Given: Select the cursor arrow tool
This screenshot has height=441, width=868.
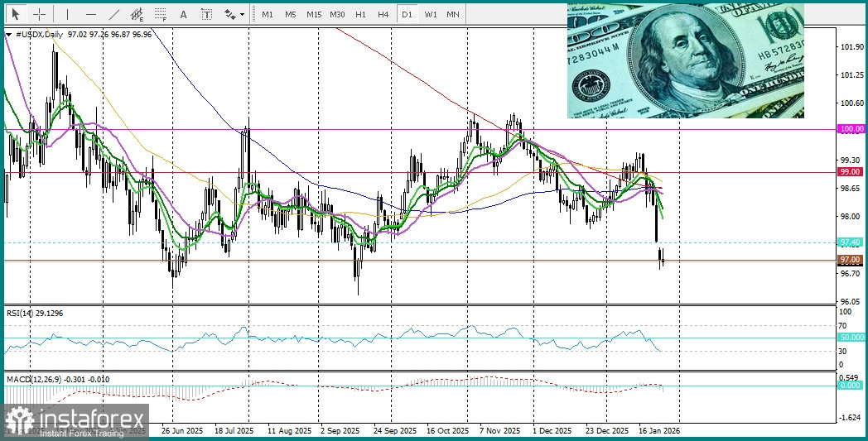Looking at the screenshot, I should [x=16, y=14].
